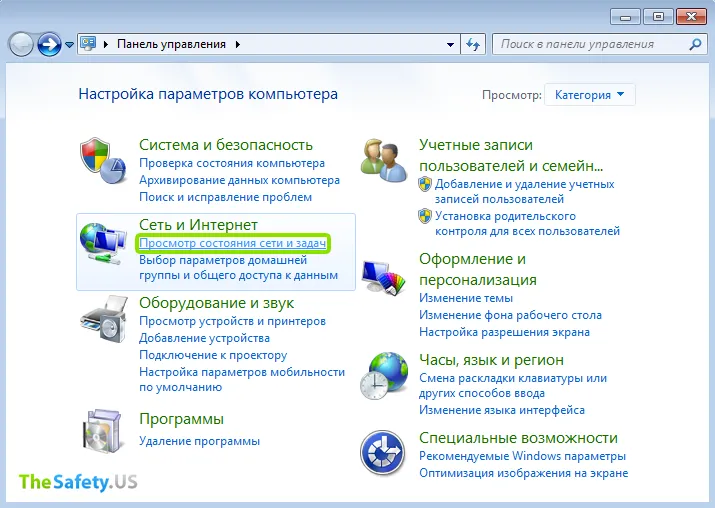Click Настройка параметров мобильности по умолчанию link
The width and height of the screenshot is (715, 508).
click(242, 379)
